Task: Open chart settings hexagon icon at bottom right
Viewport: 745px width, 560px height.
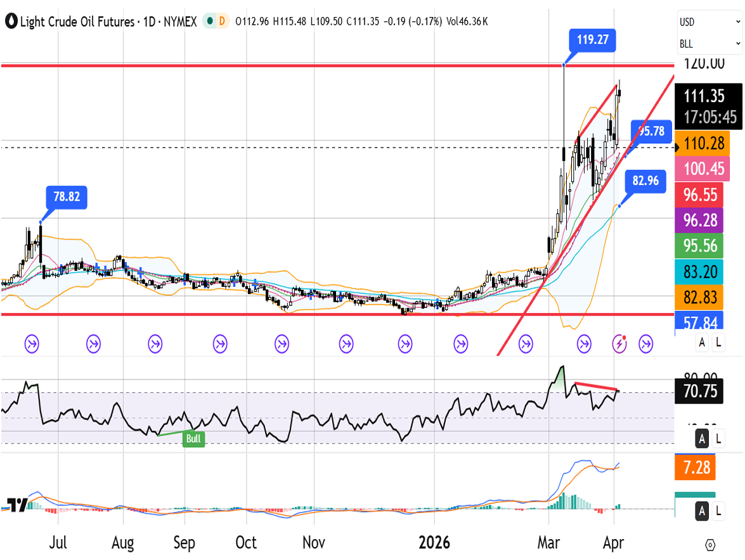Action: [710, 545]
